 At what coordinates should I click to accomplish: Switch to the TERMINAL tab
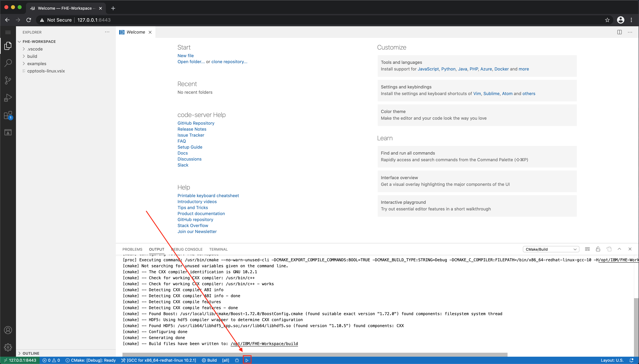pyautogui.click(x=218, y=249)
